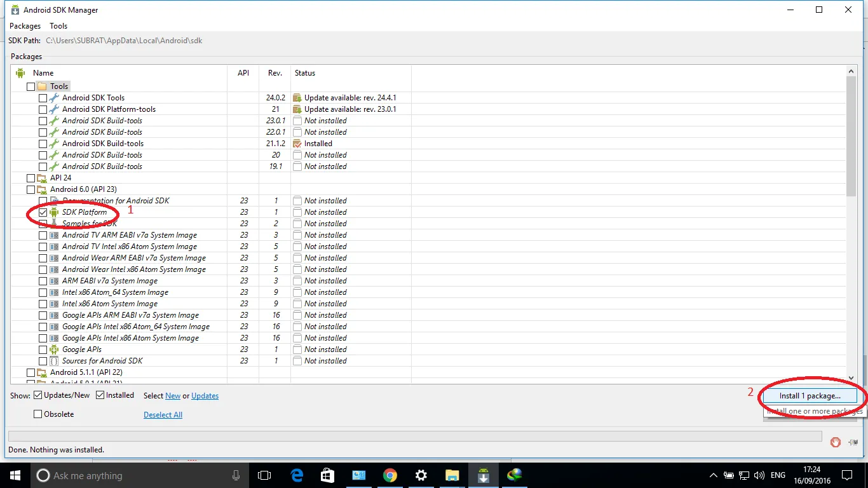This screenshot has height=488, width=868.
Task: Click 'Update available: rev. 23.0.1' status
Action: click(x=350, y=109)
